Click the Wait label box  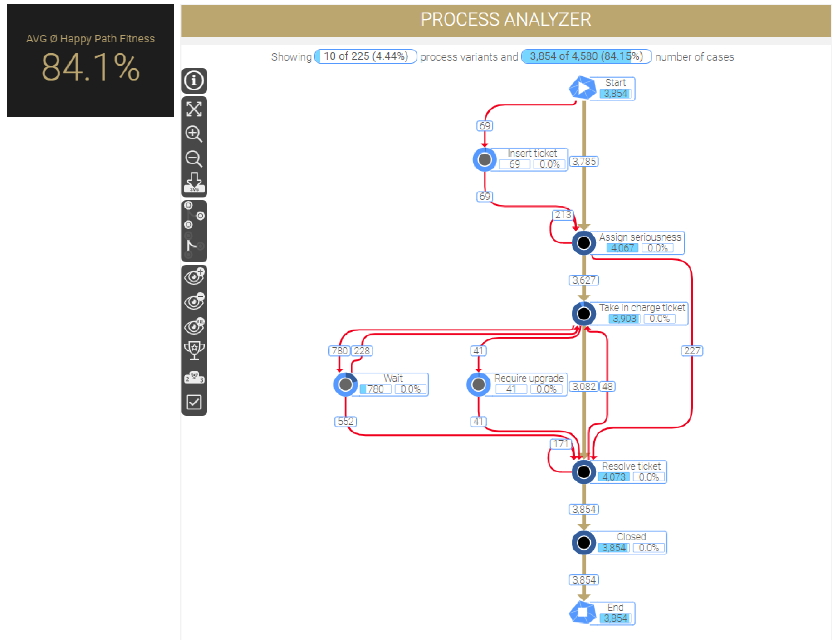pos(393,385)
